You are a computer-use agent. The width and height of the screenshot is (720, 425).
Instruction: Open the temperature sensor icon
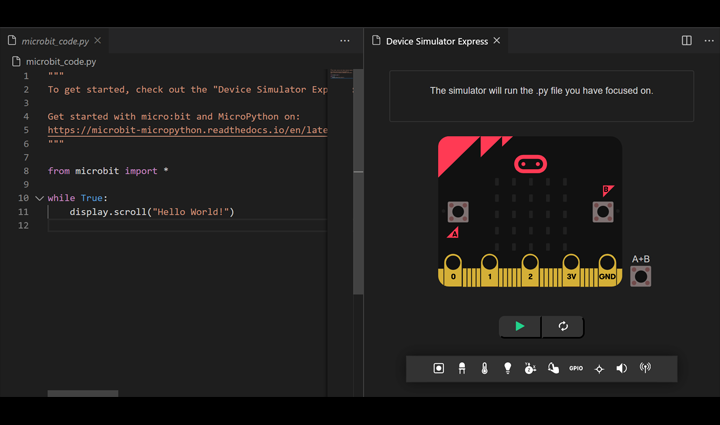(484, 369)
